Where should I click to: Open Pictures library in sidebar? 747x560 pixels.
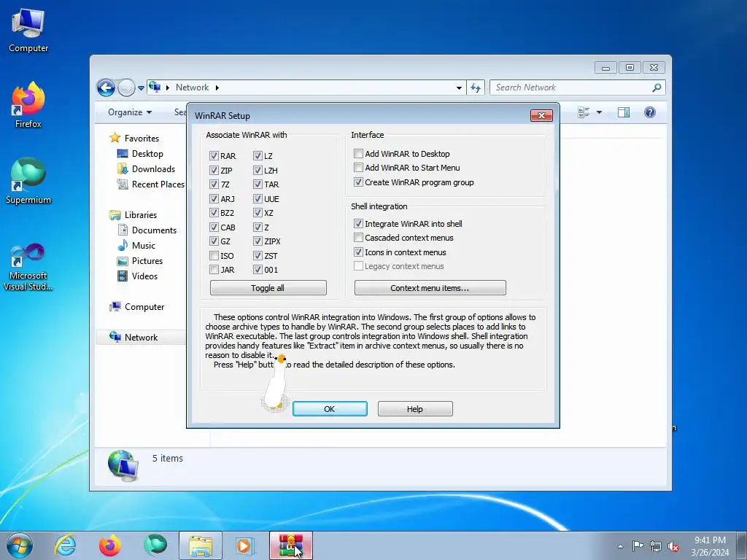[x=147, y=260]
